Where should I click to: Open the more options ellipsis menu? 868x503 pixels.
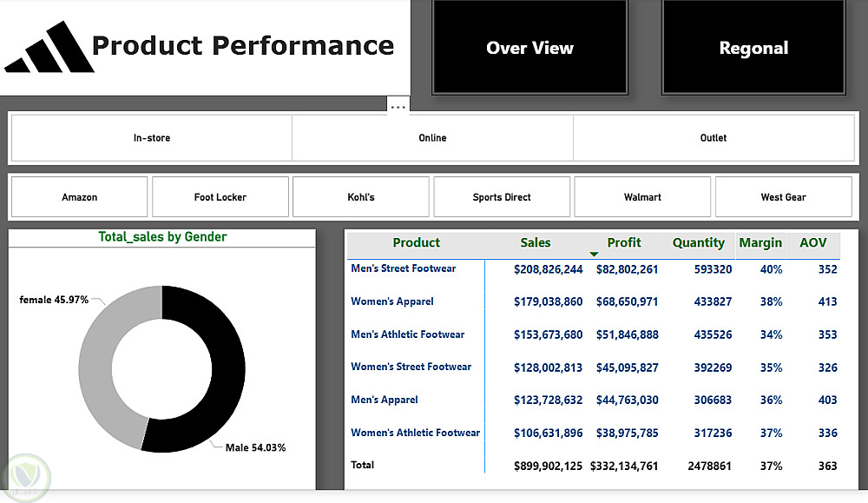pos(398,107)
